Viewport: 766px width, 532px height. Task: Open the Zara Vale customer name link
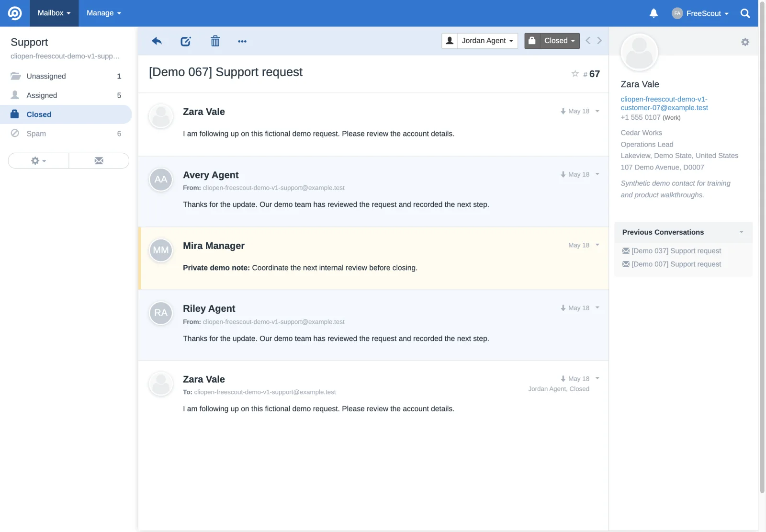point(640,84)
